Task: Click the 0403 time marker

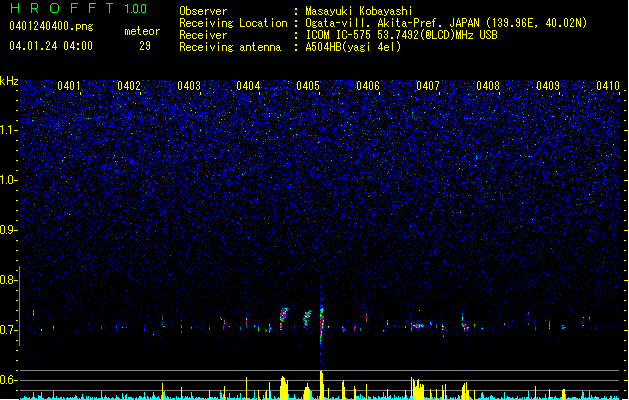Action: click(x=189, y=86)
